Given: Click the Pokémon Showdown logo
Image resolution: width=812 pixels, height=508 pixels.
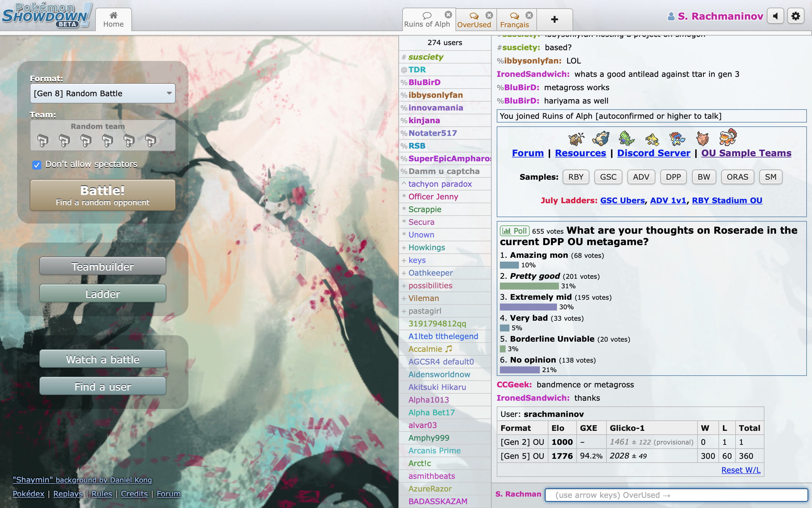Looking at the screenshot, I should 47,16.
